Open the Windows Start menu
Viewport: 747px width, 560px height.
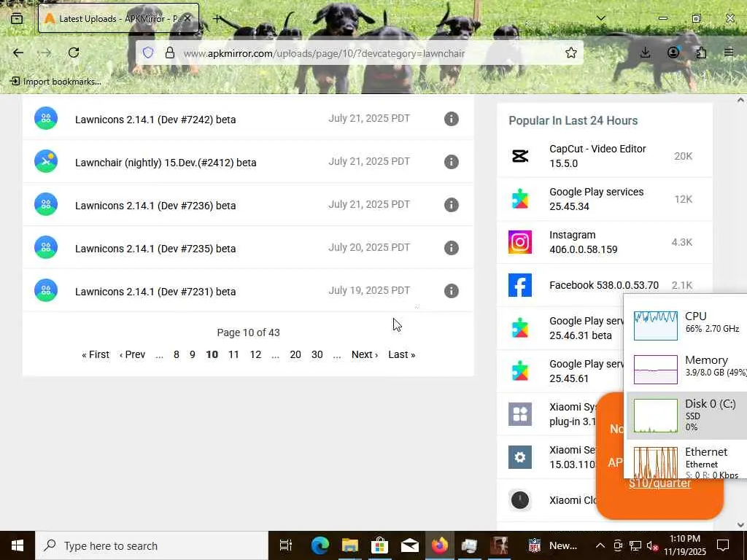click(x=18, y=545)
